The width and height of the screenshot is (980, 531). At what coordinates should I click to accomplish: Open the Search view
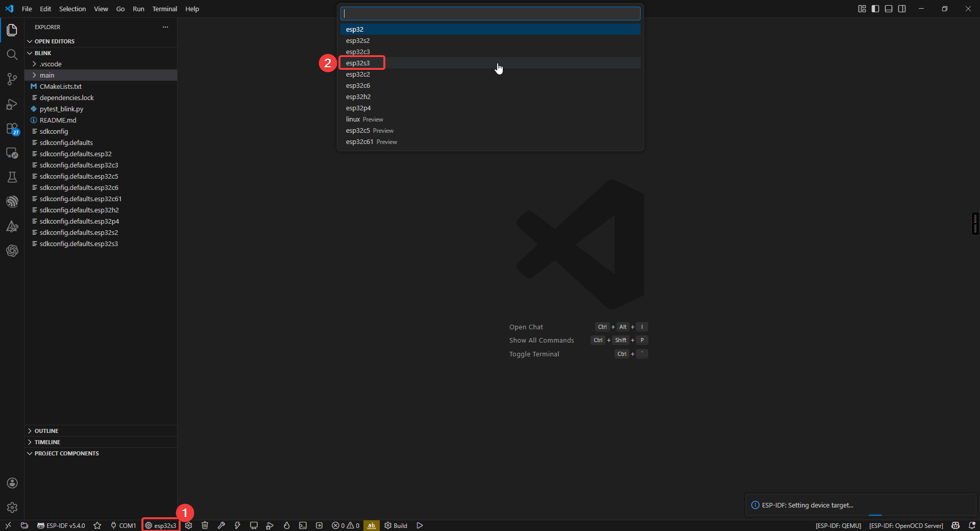pyautogui.click(x=12, y=55)
